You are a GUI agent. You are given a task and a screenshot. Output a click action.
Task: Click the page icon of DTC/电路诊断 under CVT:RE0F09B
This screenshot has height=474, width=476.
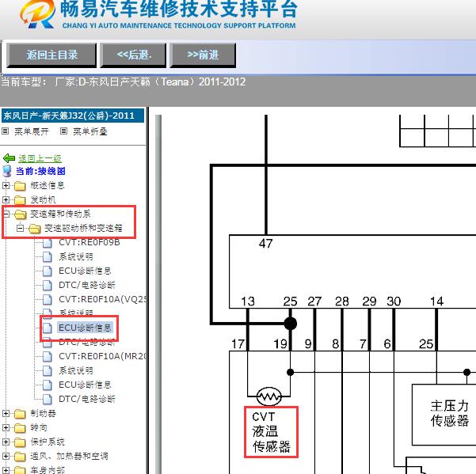[47, 285]
